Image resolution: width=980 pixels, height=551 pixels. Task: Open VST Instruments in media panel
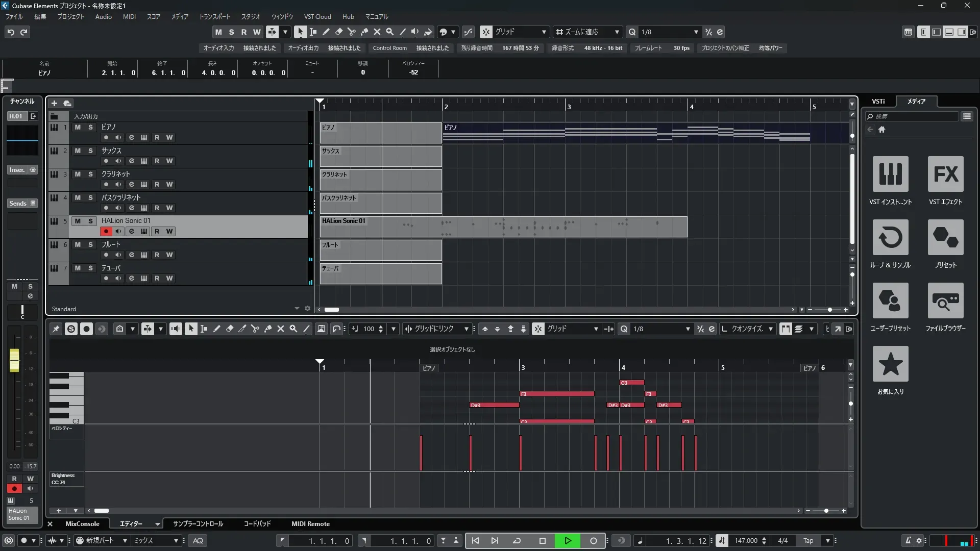coord(890,174)
